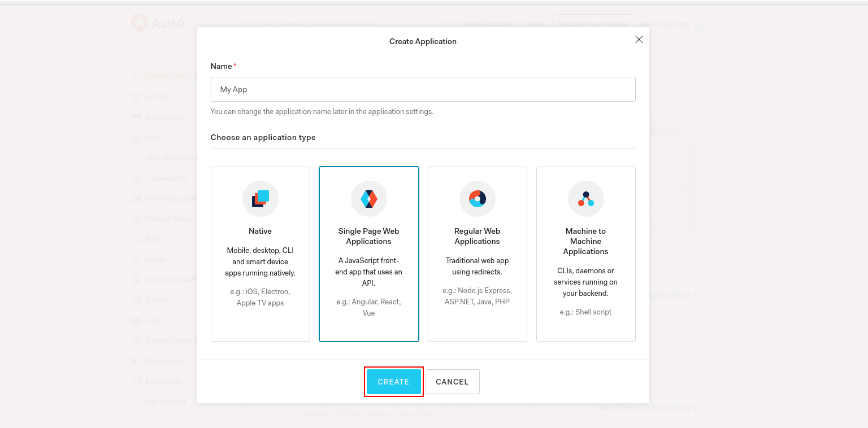This screenshot has height=428, width=868.
Task: Click the Name input field
Action: [423, 89]
